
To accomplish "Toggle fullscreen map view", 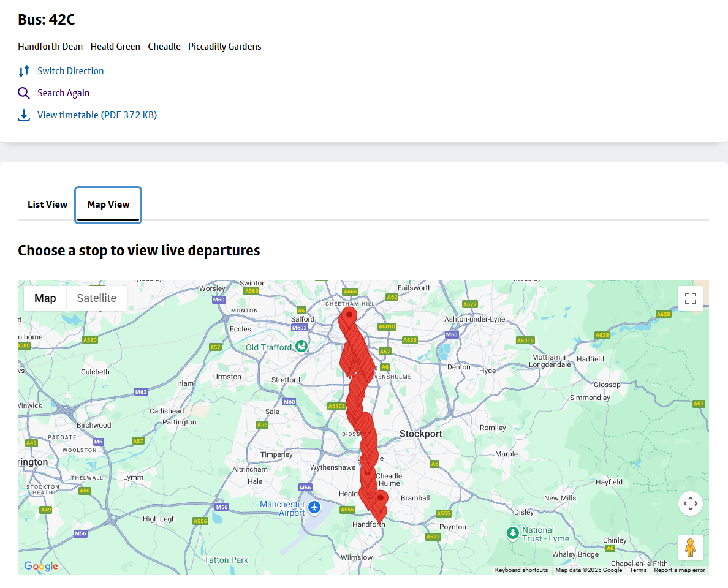I will click(x=691, y=298).
